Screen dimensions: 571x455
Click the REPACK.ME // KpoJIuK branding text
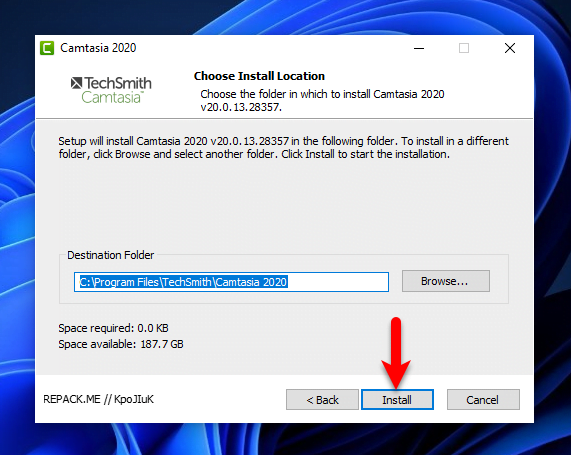pos(98,399)
